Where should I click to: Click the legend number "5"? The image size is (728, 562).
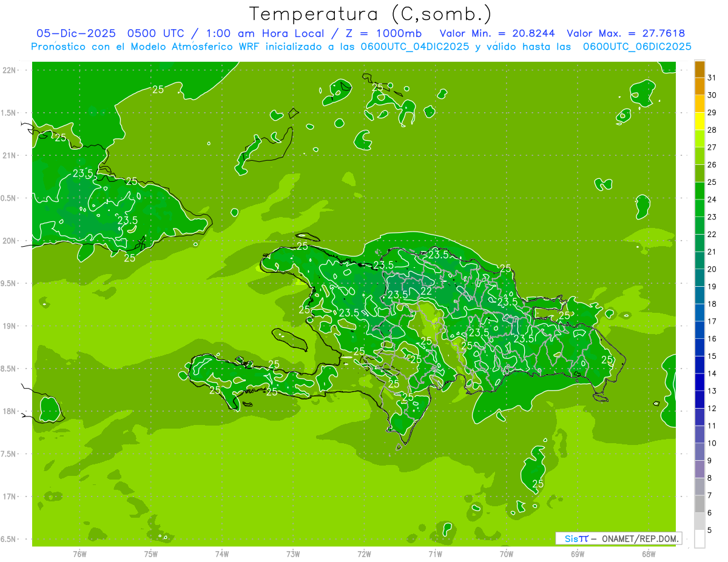coord(710,530)
